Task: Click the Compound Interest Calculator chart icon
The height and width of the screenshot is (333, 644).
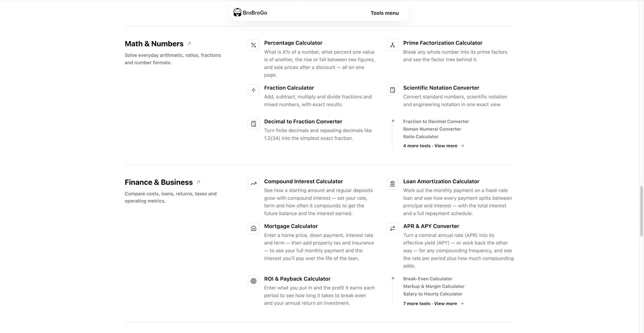Action: pyautogui.click(x=254, y=184)
